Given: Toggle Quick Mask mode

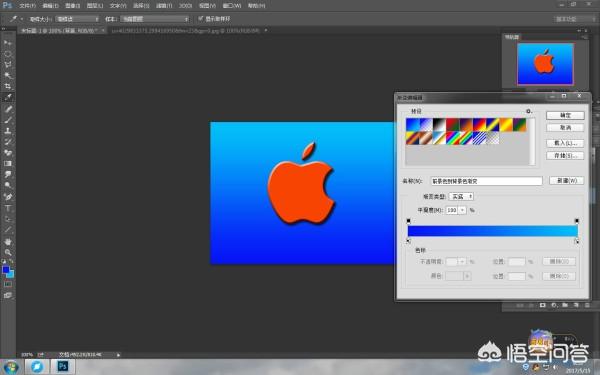Looking at the screenshot, I should coord(8,284).
